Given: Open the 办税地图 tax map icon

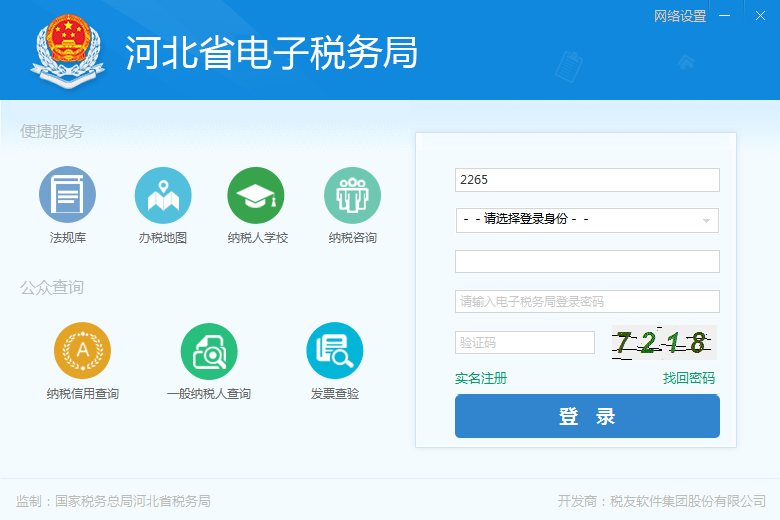Looking at the screenshot, I should click(x=163, y=194).
